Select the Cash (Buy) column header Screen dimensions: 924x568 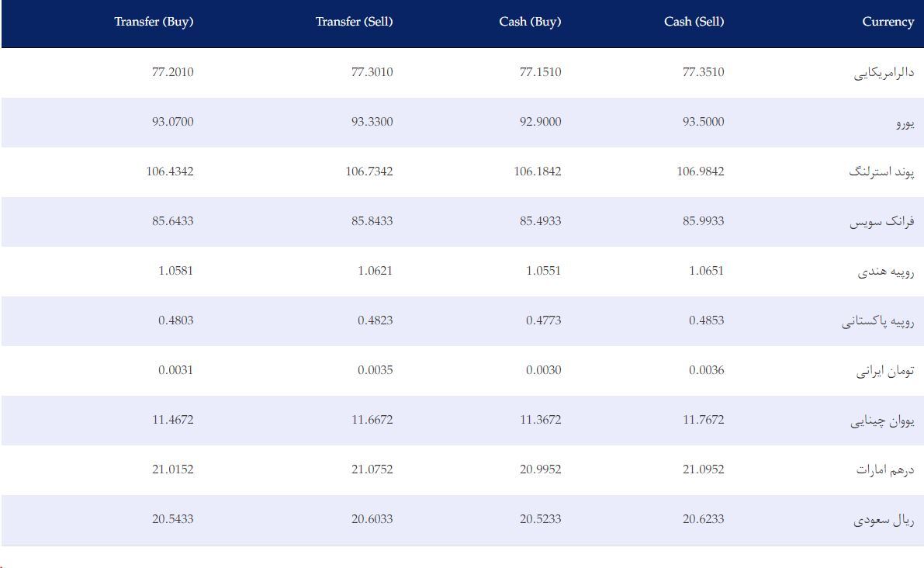(531, 22)
